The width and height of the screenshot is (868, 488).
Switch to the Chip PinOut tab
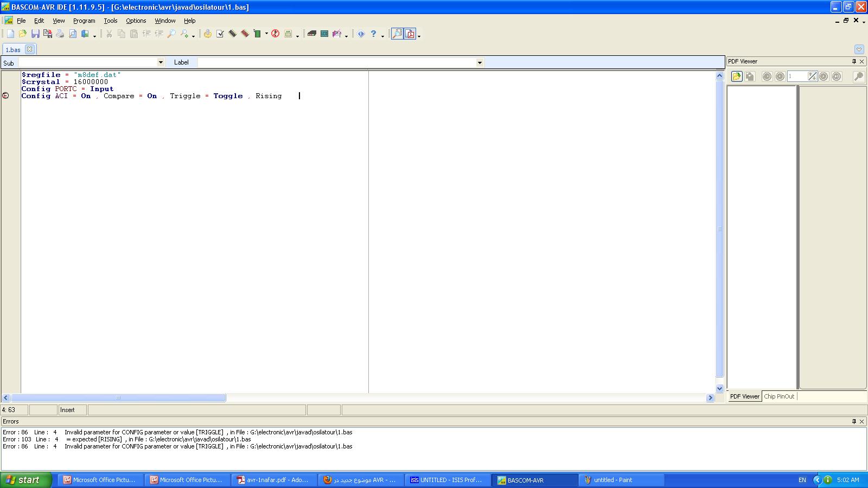tap(779, 396)
